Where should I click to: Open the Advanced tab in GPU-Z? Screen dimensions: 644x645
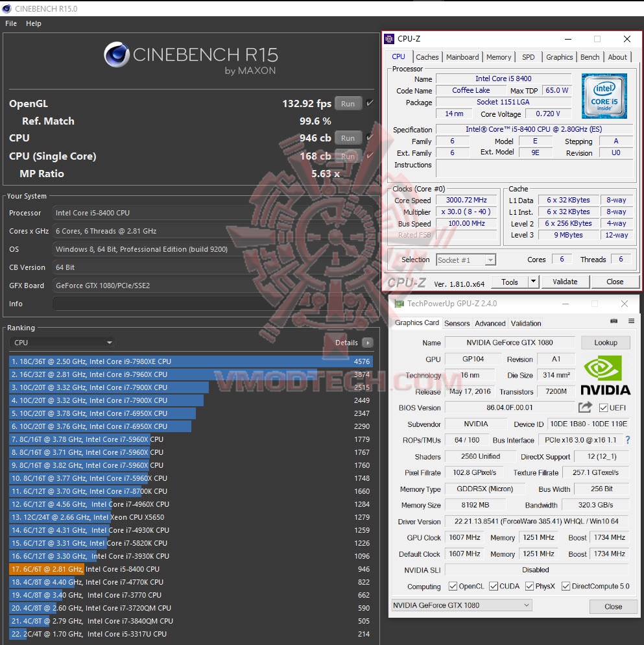(490, 323)
